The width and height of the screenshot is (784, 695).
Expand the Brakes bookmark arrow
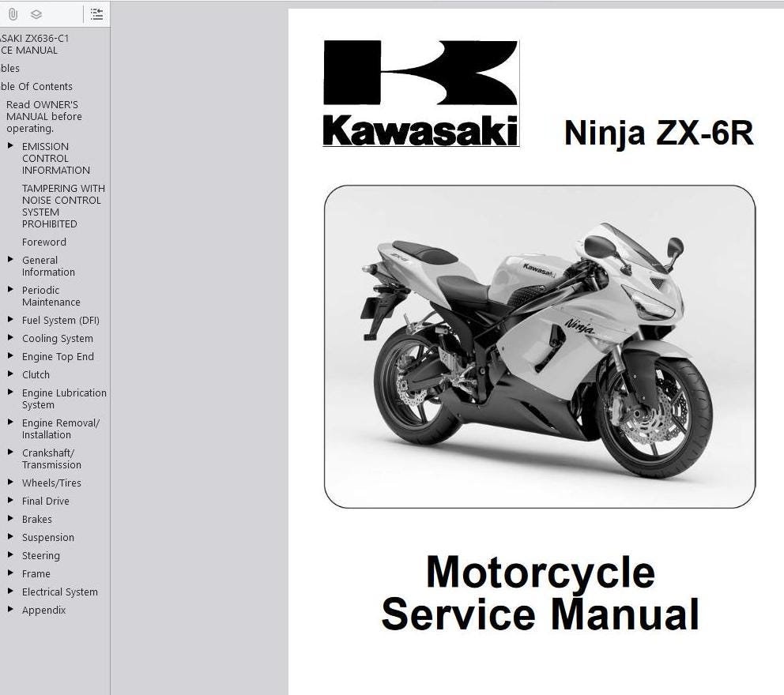(10, 519)
